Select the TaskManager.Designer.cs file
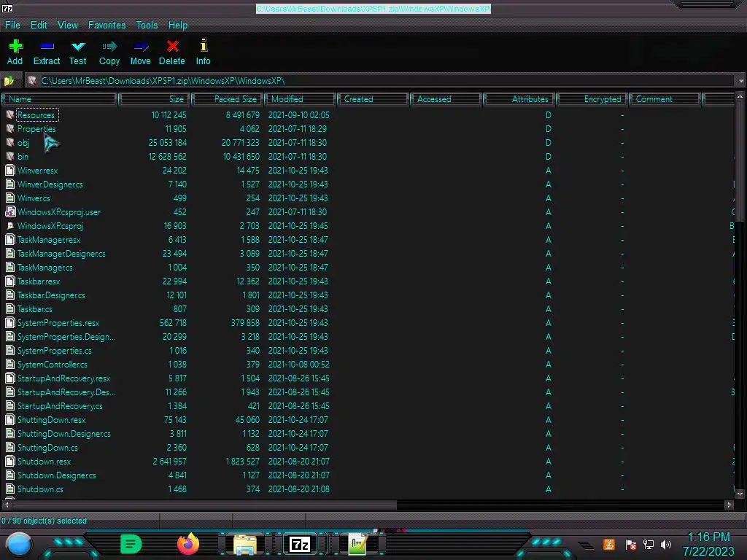Screen dimensions: 747x560 point(61,253)
